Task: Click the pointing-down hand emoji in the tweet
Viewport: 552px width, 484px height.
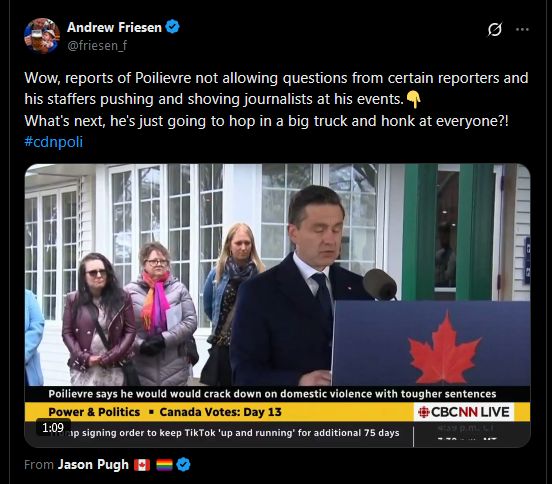Action: point(414,99)
